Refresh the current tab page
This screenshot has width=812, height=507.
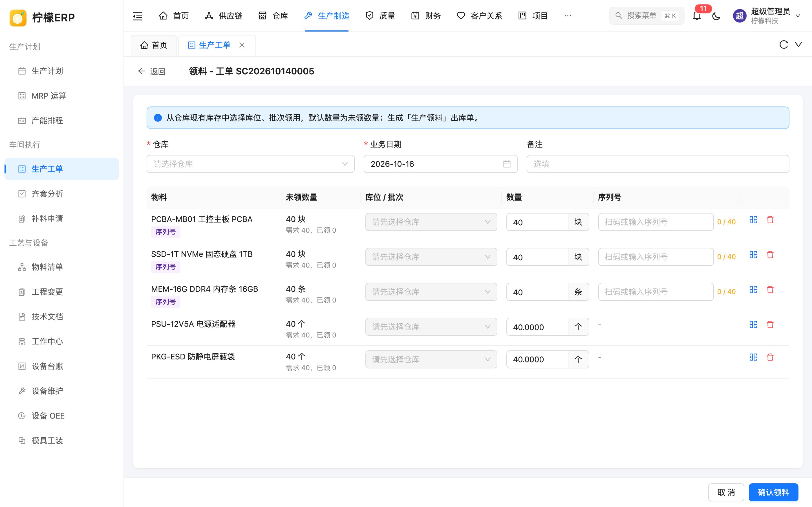point(784,45)
